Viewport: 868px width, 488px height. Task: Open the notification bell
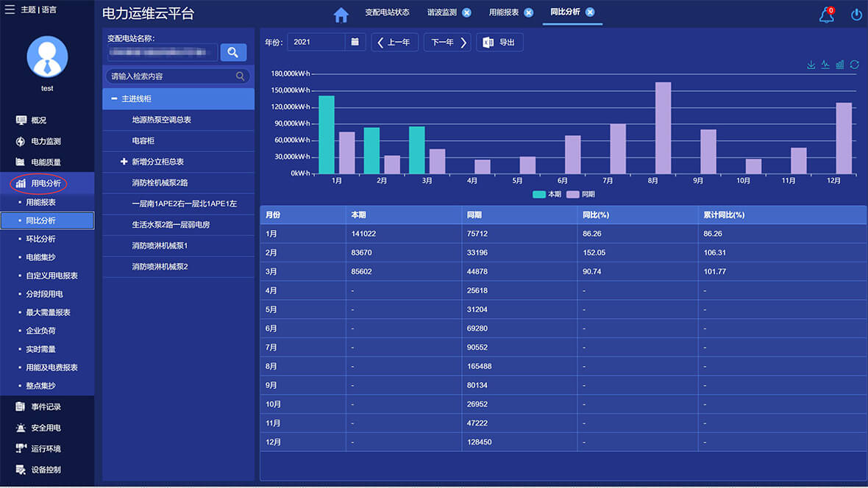(827, 15)
